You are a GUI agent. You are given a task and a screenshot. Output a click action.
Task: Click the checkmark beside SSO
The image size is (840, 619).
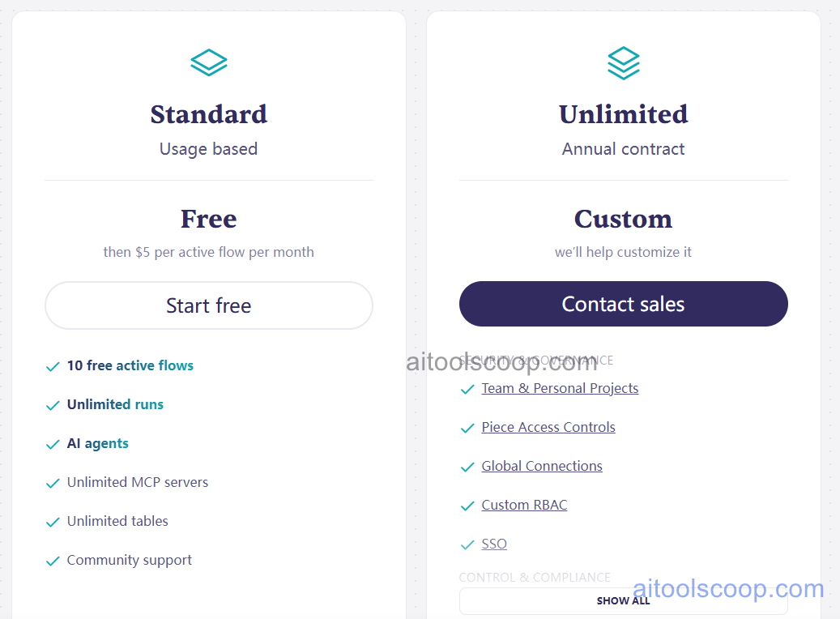(x=467, y=544)
